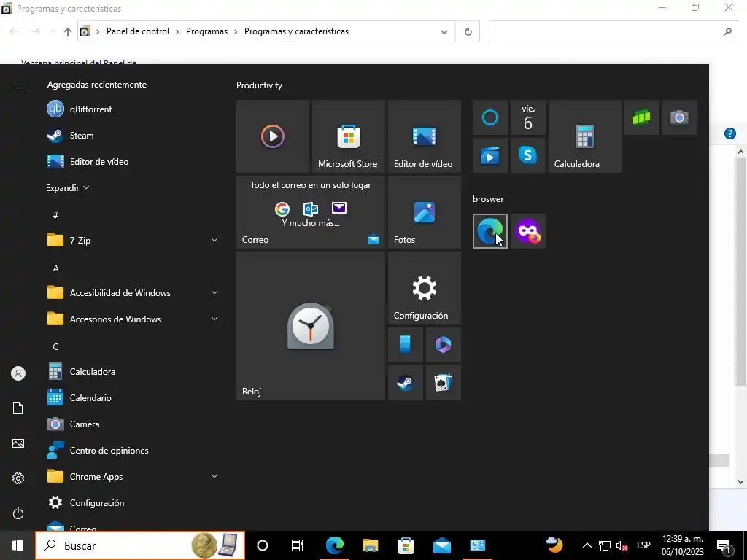Click Programas breadcrumb in address bar
The height and width of the screenshot is (560, 747).
pyautogui.click(x=206, y=31)
